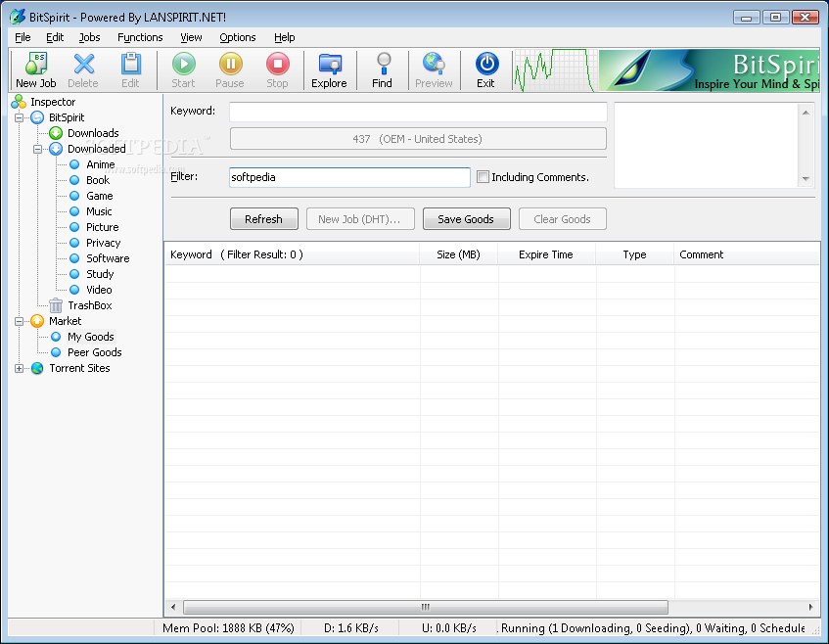This screenshot has width=829, height=644.
Task: Click the green Start play icon
Action: point(183,64)
